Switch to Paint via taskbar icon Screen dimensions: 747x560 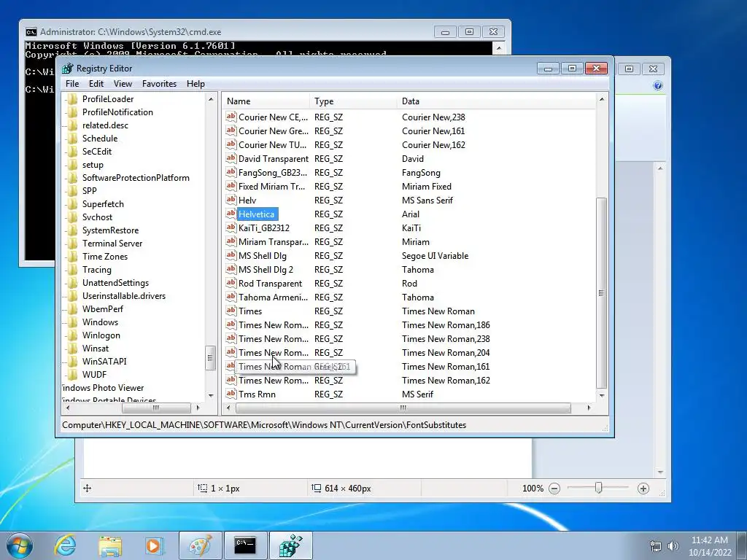point(201,545)
